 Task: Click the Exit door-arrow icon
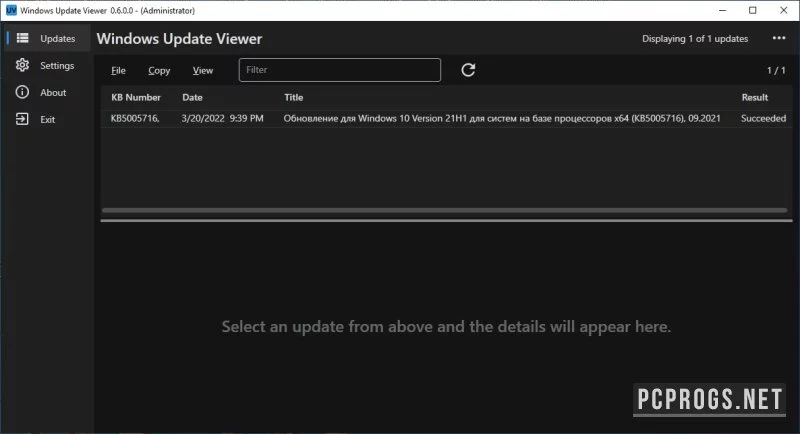click(22, 119)
